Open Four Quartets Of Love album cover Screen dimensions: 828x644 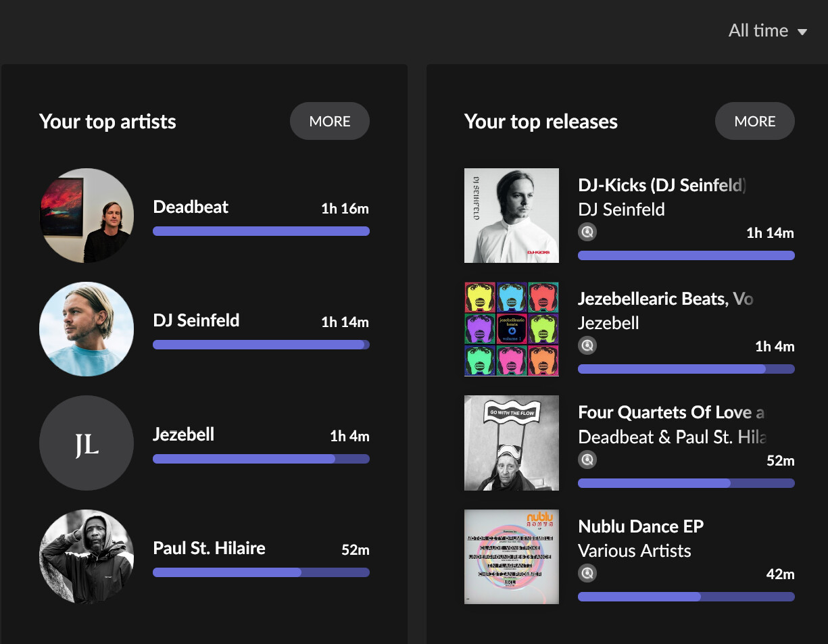point(512,443)
